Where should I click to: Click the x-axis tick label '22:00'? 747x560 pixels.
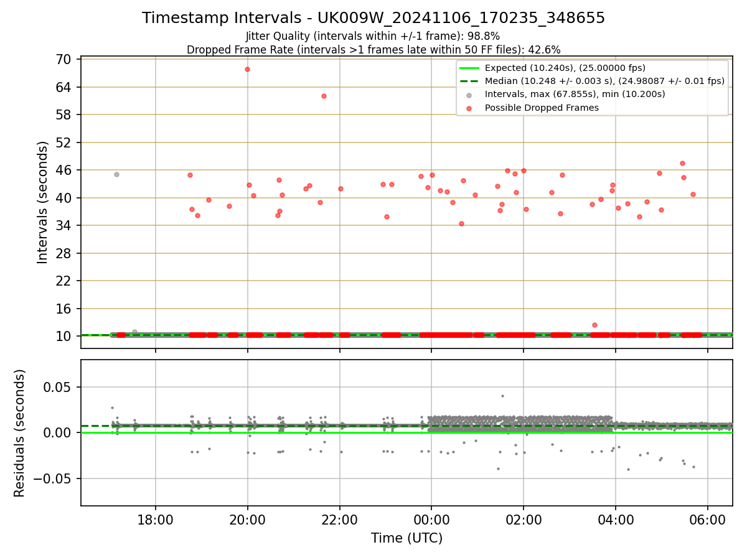tap(340, 520)
